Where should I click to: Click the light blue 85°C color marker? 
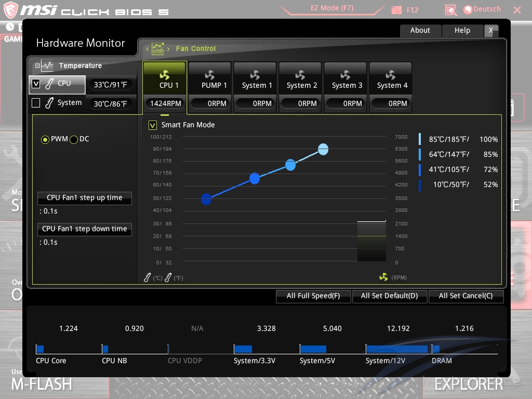[420, 139]
